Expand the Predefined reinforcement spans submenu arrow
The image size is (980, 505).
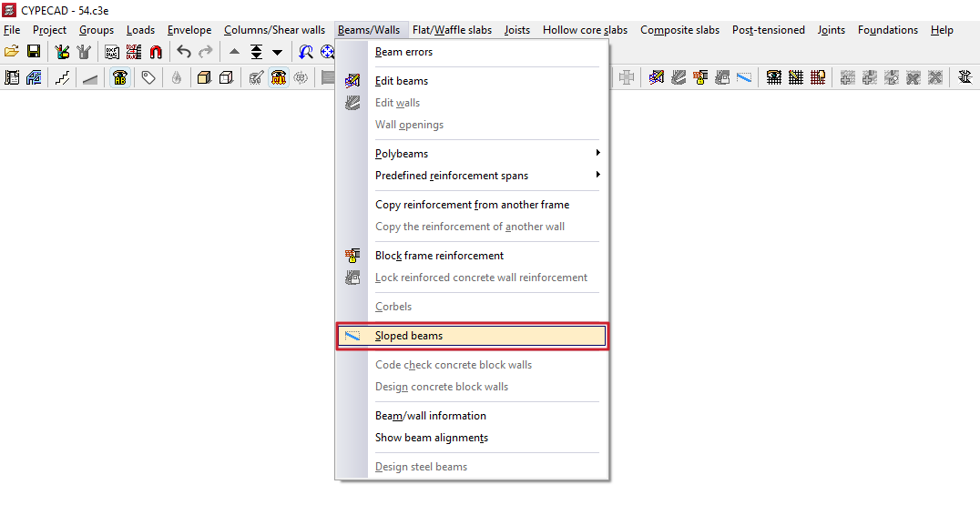(598, 175)
